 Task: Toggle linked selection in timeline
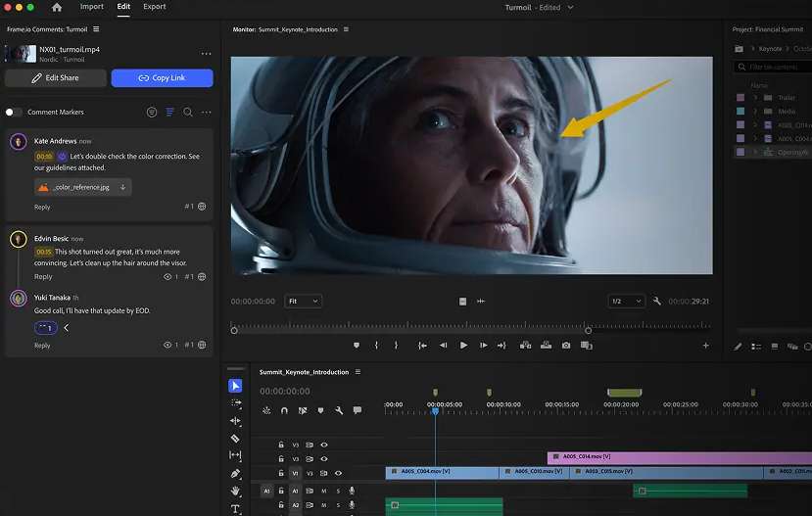click(303, 410)
